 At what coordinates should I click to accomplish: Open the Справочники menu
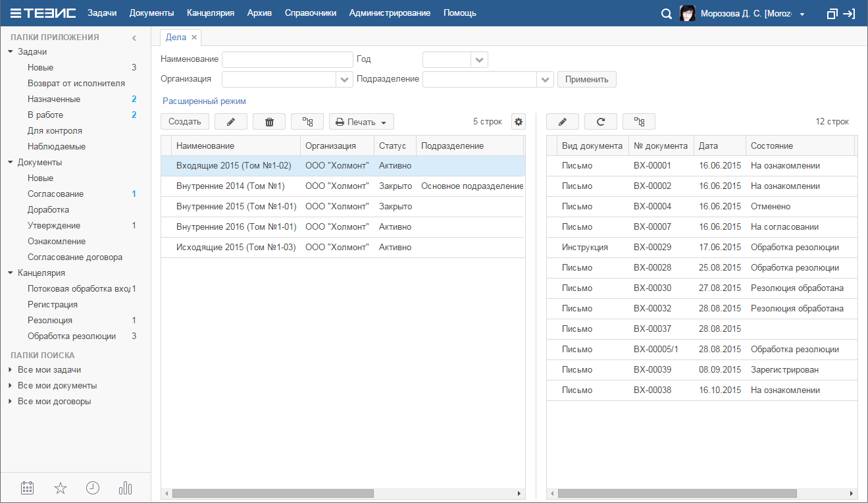(x=310, y=13)
